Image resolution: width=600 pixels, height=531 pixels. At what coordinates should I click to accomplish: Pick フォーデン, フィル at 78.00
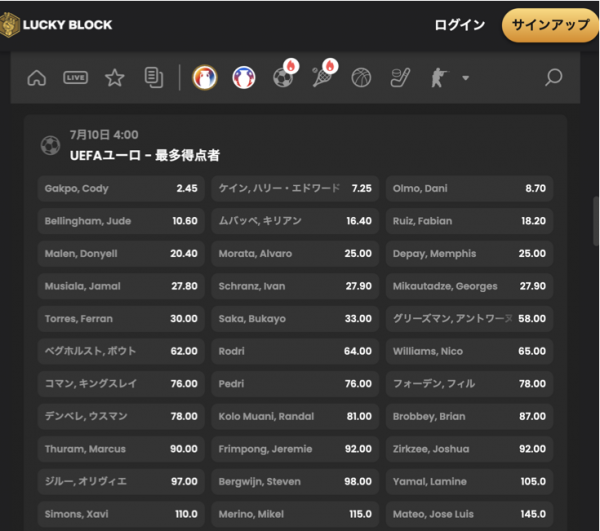point(470,384)
